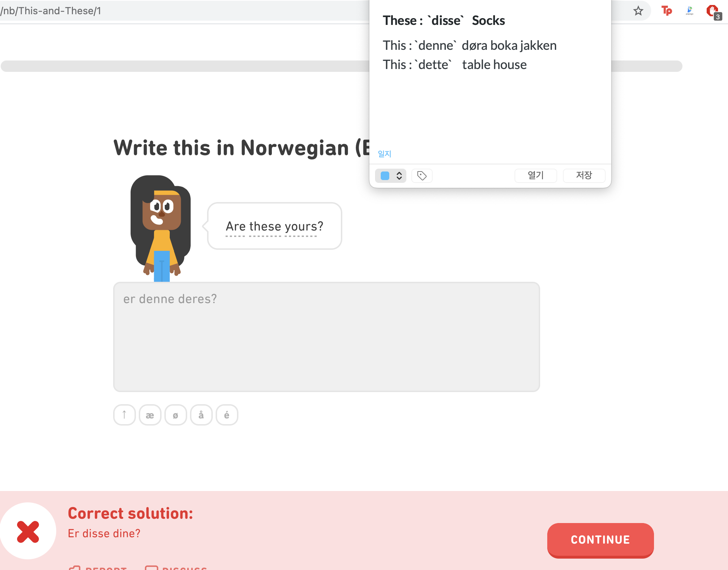Open the red Tp browser extension
The height and width of the screenshot is (570, 728).
point(666,11)
